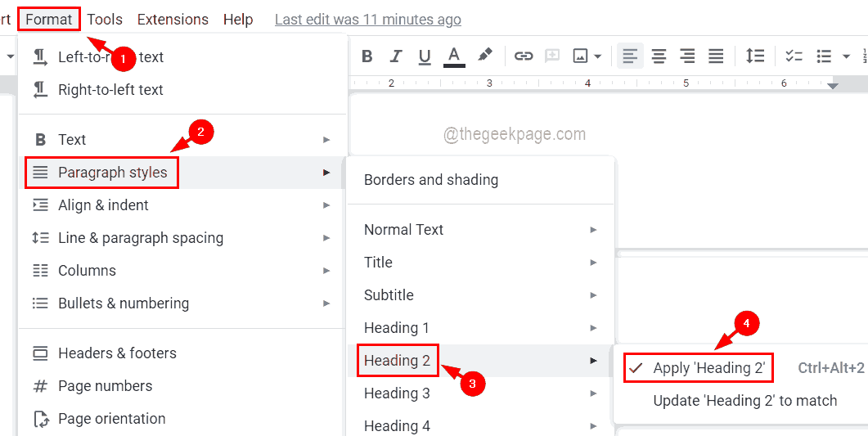Viewport: 868px width, 436px height.
Task: Open the bulleted list dropdown arrow
Action: [846, 56]
